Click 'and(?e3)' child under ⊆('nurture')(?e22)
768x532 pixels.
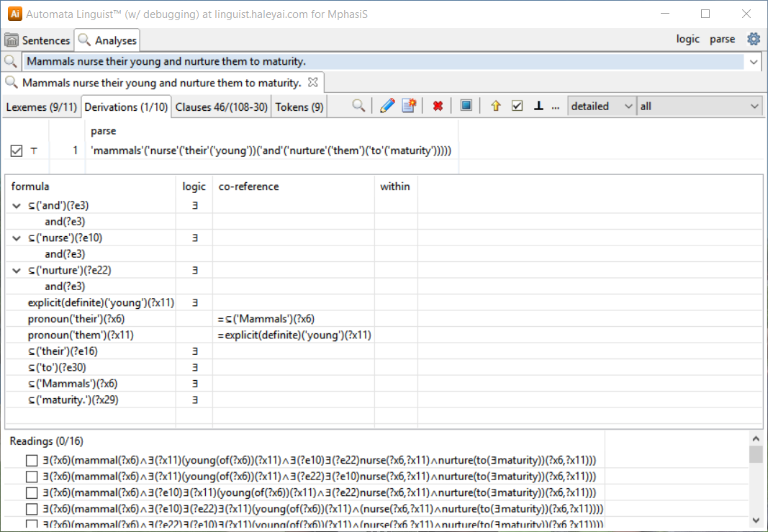click(65, 287)
